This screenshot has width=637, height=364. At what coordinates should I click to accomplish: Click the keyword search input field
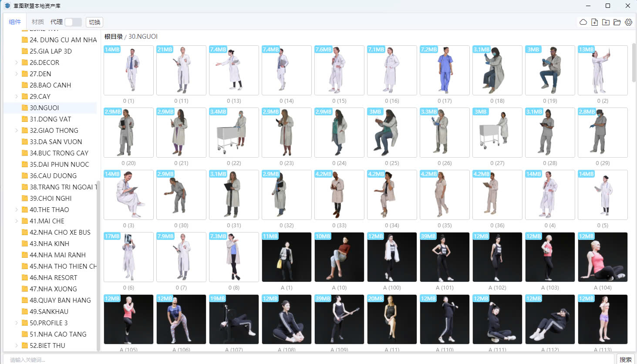[x=305, y=359]
